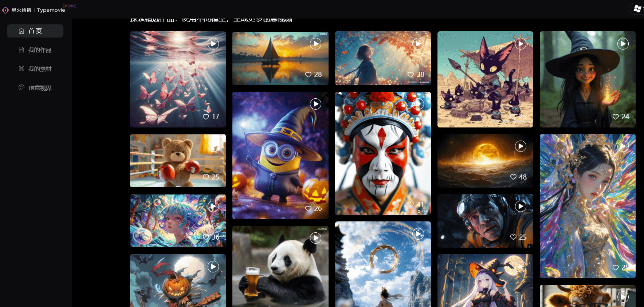Play the pink butterflies underwater video
Screen dimensions: 644x307
(x=213, y=44)
